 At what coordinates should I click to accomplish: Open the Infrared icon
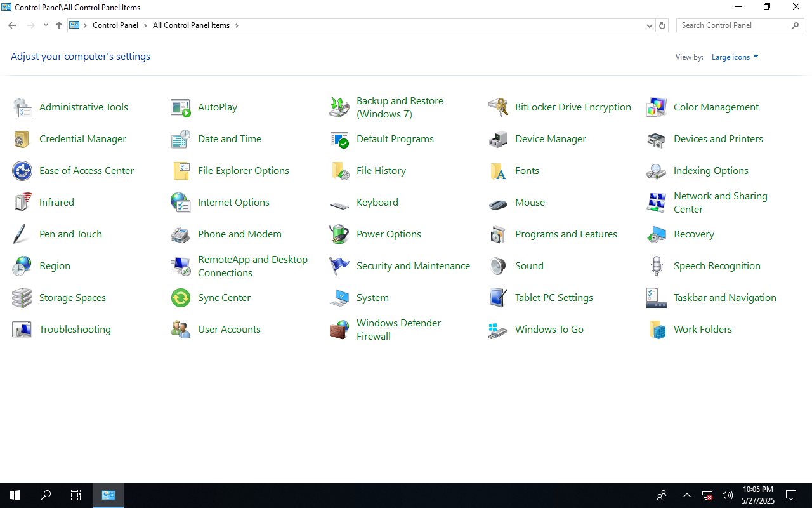[x=22, y=203]
